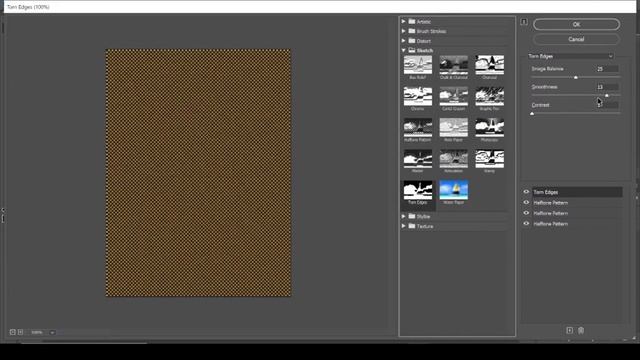Choose the Water Paper filter thumbnail
This screenshot has height=360, width=640.
coord(453,190)
